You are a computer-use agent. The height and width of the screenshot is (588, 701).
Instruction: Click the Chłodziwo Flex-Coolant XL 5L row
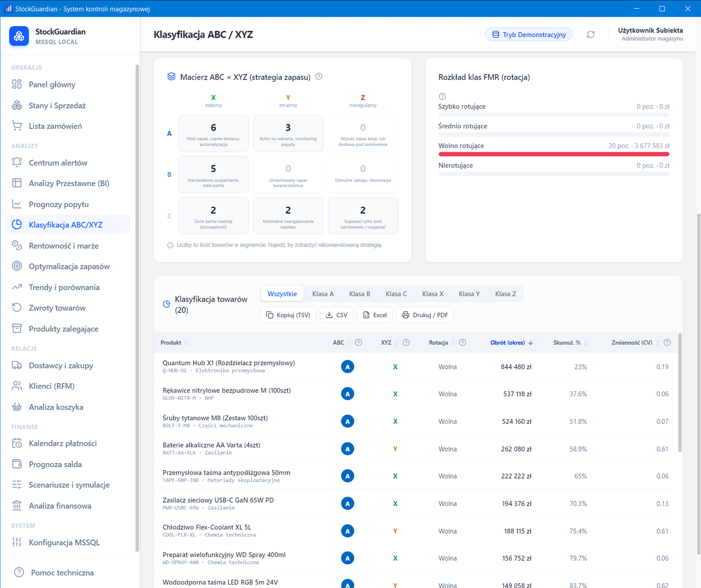point(416,531)
